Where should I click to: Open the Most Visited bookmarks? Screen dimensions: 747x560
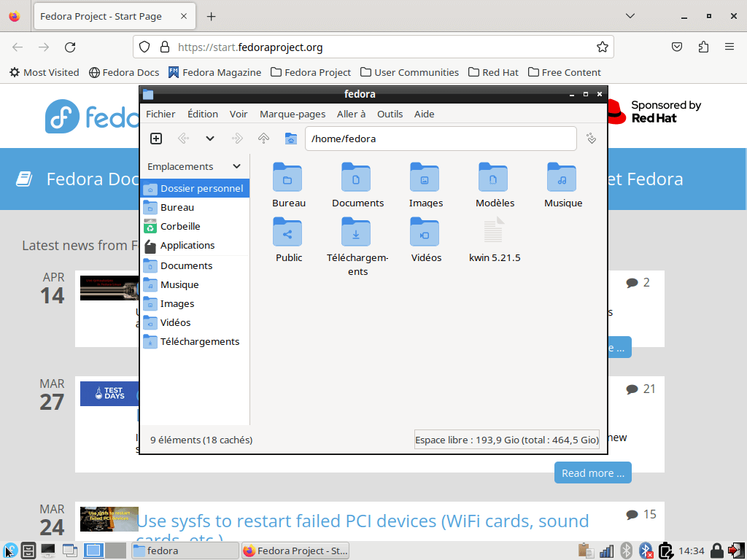pyautogui.click(x=44, y=72)
